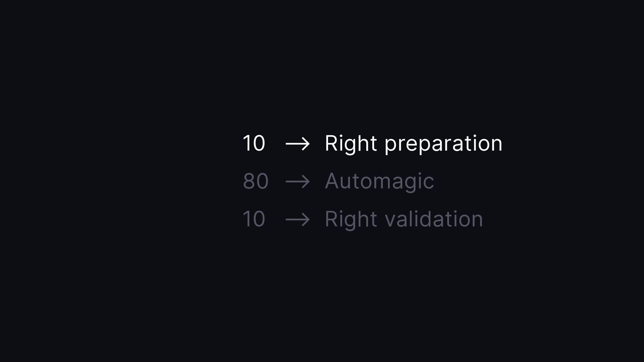The width and height of the screenshot is (644, 362).
Task: Click the digit 8 in 80
Action: (x=249, y=182)
